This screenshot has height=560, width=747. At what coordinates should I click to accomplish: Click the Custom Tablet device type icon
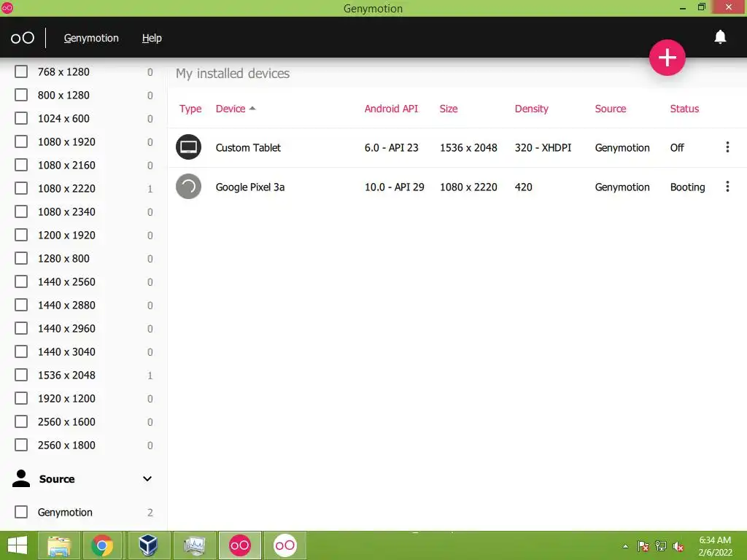coord(189,147)
